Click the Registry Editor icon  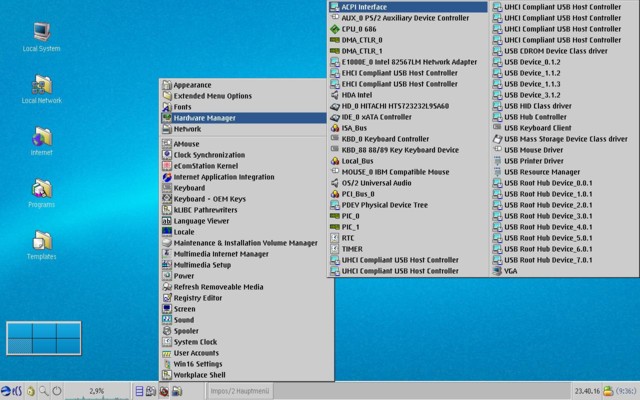click(x=167, y=298)
